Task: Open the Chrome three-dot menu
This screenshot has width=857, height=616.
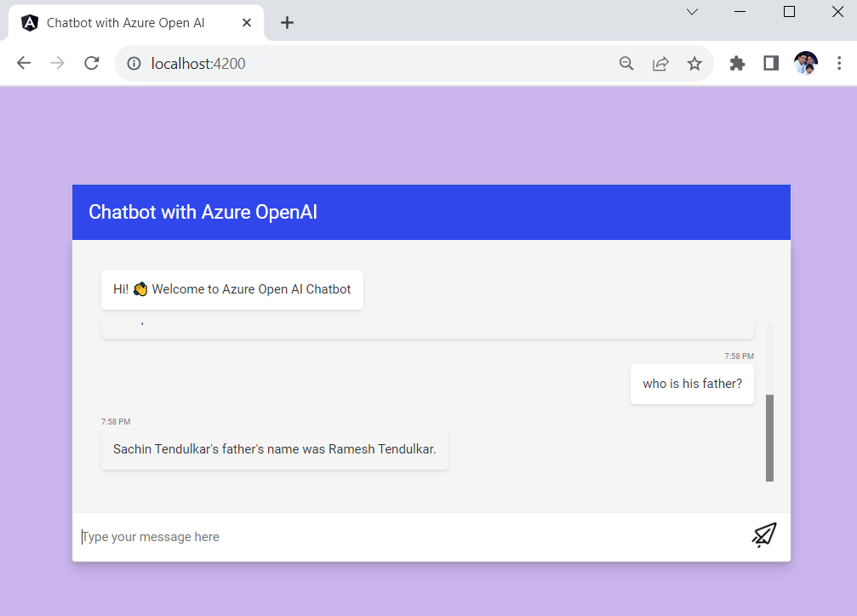Action: pyautogui.click(x=839, y=63)
